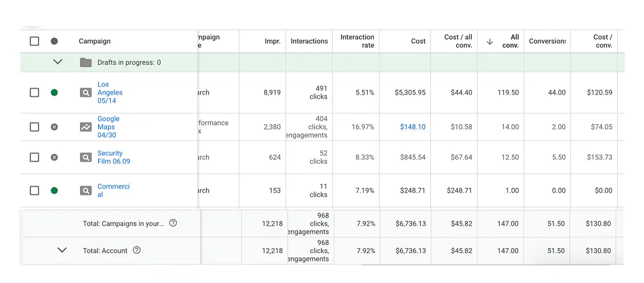This screenshot has height=283, width=644.
Task: Click the Total: Campaigns in your… label
Action: pyautogui.click(x=123, y=223)
